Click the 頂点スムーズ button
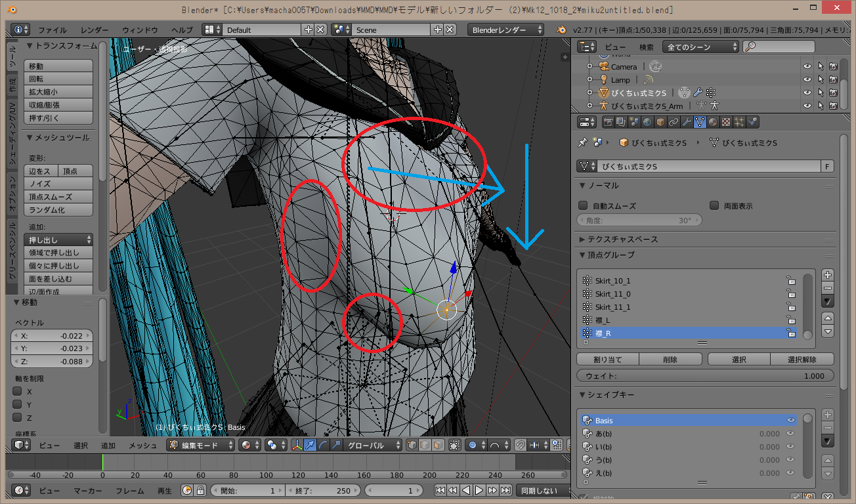 click(58, 197)
